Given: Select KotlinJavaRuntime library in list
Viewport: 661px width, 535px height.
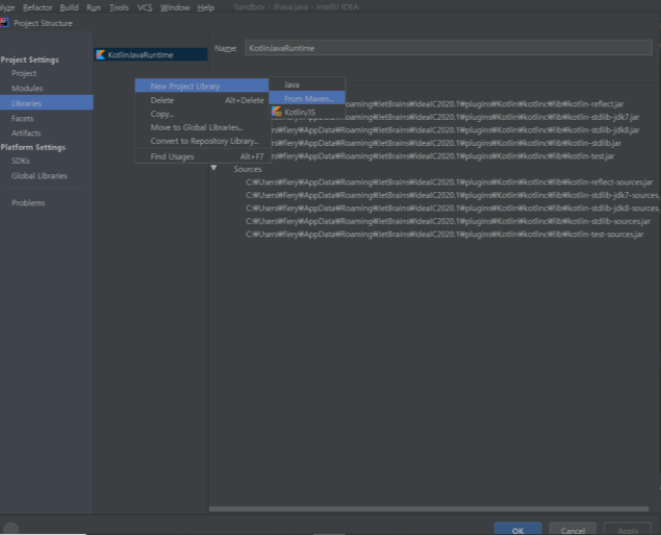Looking at the screenshot, I should [x=150, y=55].
